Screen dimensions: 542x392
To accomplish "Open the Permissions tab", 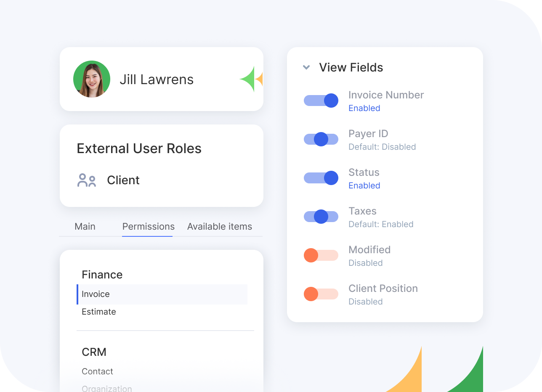I will 148,226.
